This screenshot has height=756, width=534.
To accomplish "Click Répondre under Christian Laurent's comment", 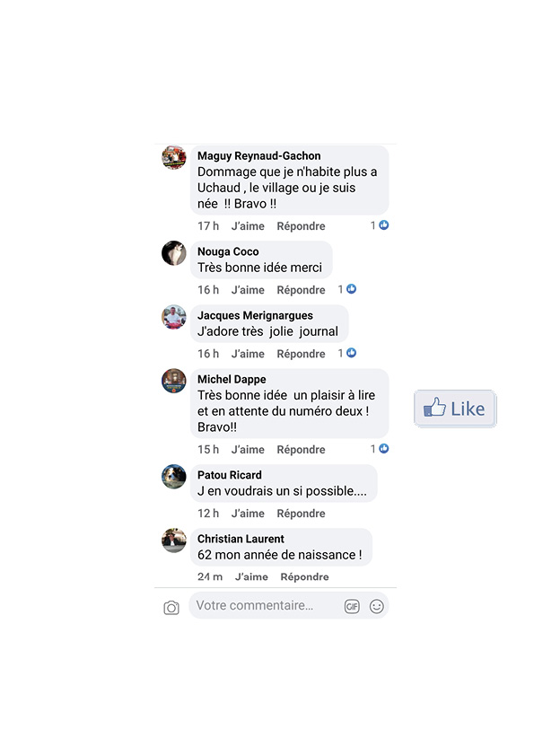I will [x=304, y=577].
